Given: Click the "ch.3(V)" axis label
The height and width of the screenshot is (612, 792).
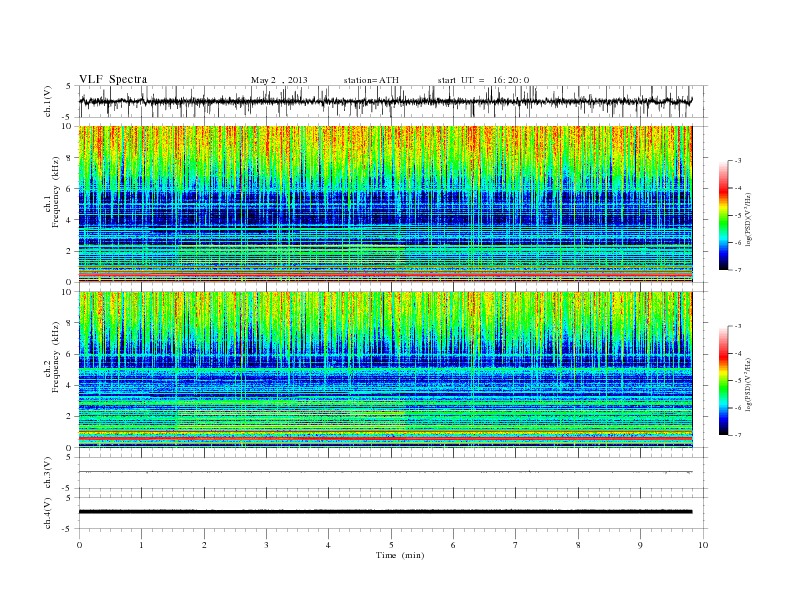Looking at the screenshot, I should click(48, 473).
